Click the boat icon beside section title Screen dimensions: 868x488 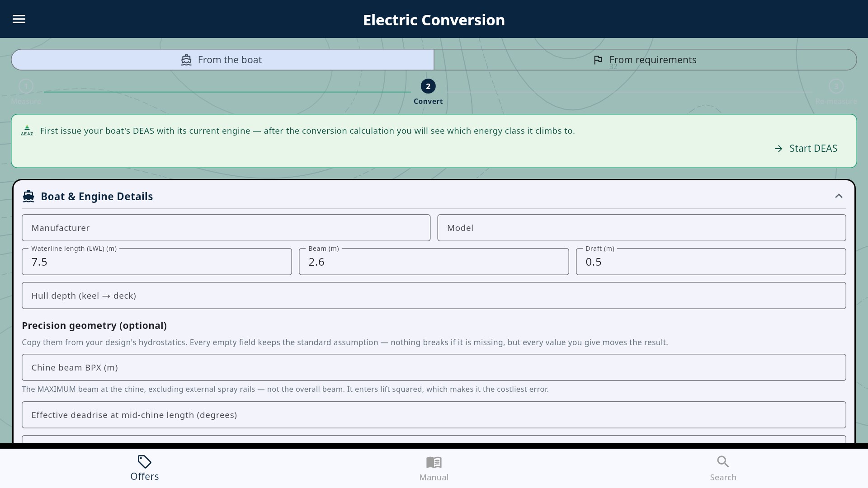(28, 196)
